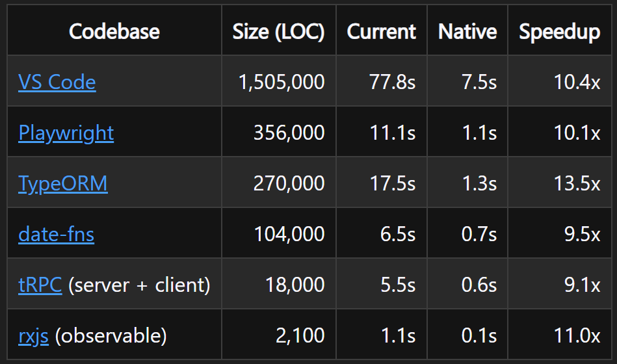Visit the rxjs link

tap(33, 335)
